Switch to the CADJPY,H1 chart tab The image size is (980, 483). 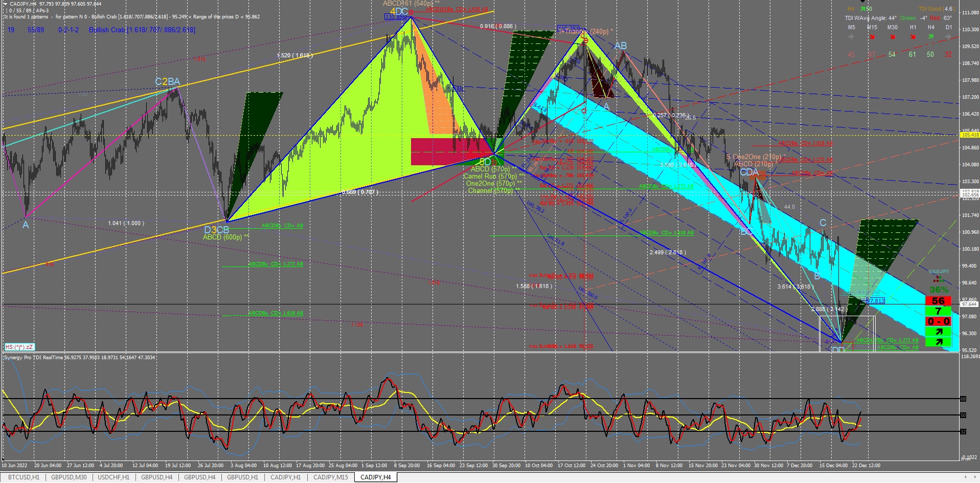coord(285,477)
